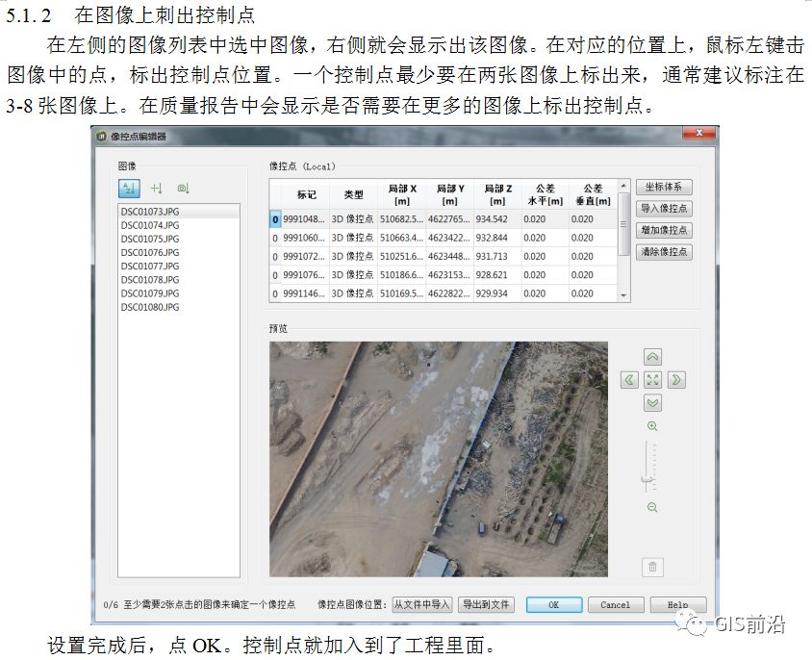Click the 标记 column header

pyautogui.click(x=306, y=194)
